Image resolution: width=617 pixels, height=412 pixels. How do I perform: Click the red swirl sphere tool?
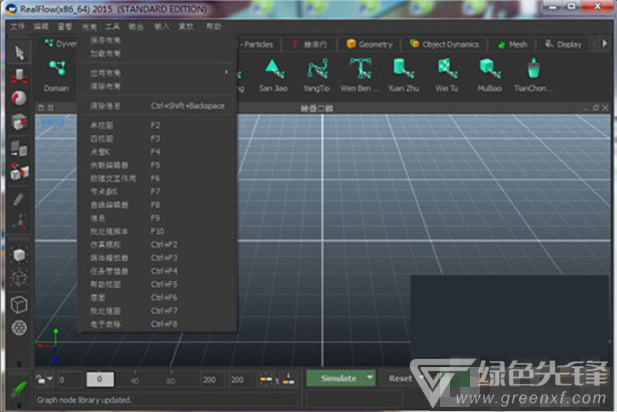pos(19,98)
